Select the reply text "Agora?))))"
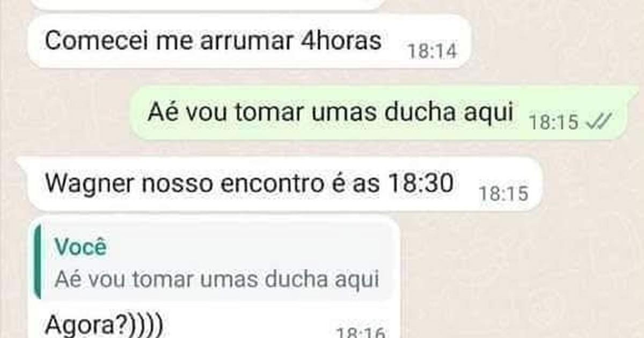 (106, 326)
